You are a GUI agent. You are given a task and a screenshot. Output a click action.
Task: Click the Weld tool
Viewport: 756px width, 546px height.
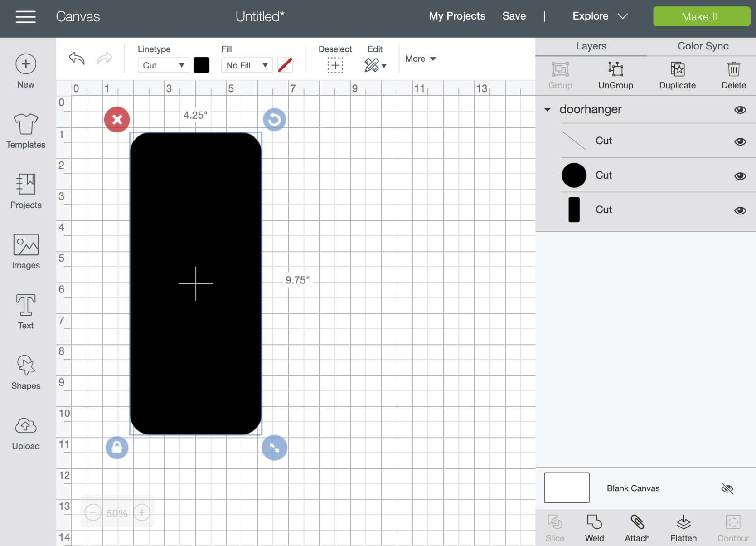594,528
